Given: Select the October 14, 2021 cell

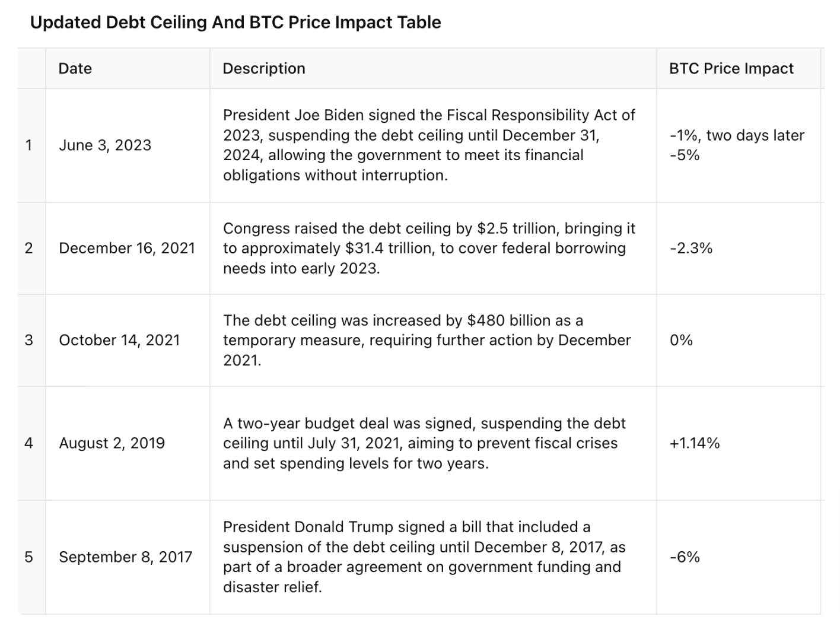Looking at the screenshot, I should pos(119,340).
